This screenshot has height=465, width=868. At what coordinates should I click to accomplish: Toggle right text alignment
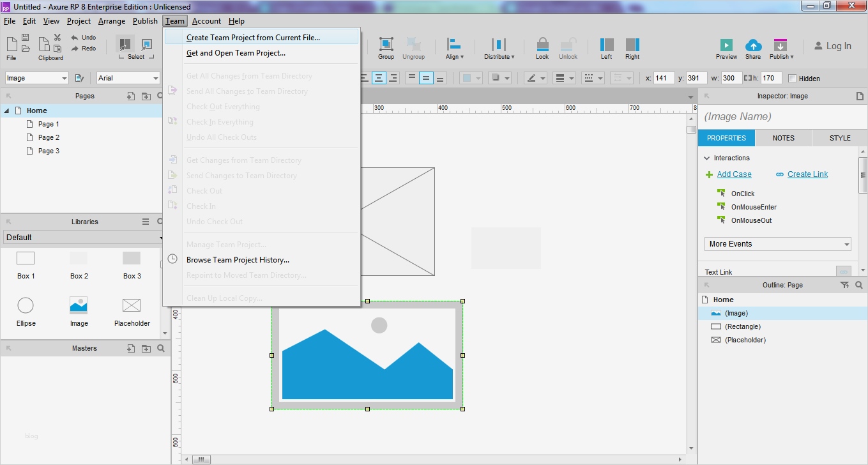tap(393, 78)
